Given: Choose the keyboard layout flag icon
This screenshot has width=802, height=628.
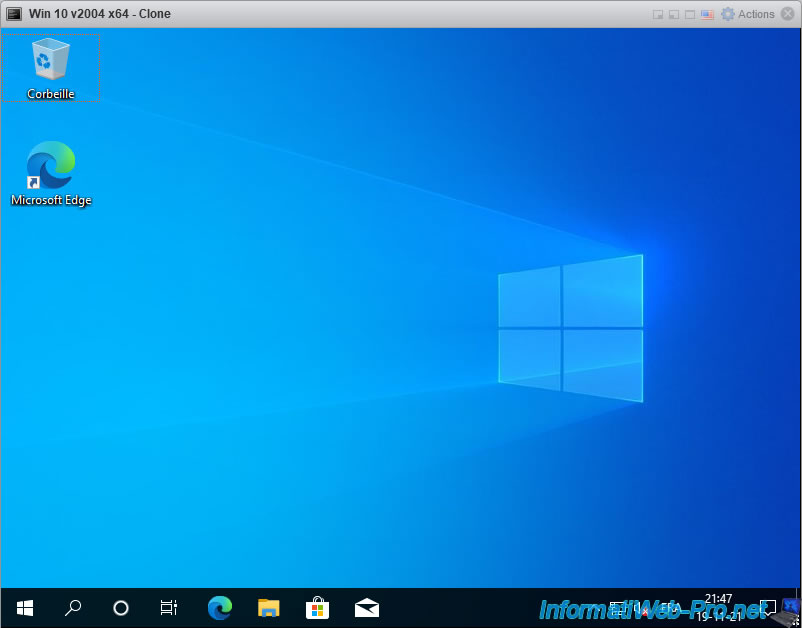Looking at the screenshot, I should click(x=708, y=14).
